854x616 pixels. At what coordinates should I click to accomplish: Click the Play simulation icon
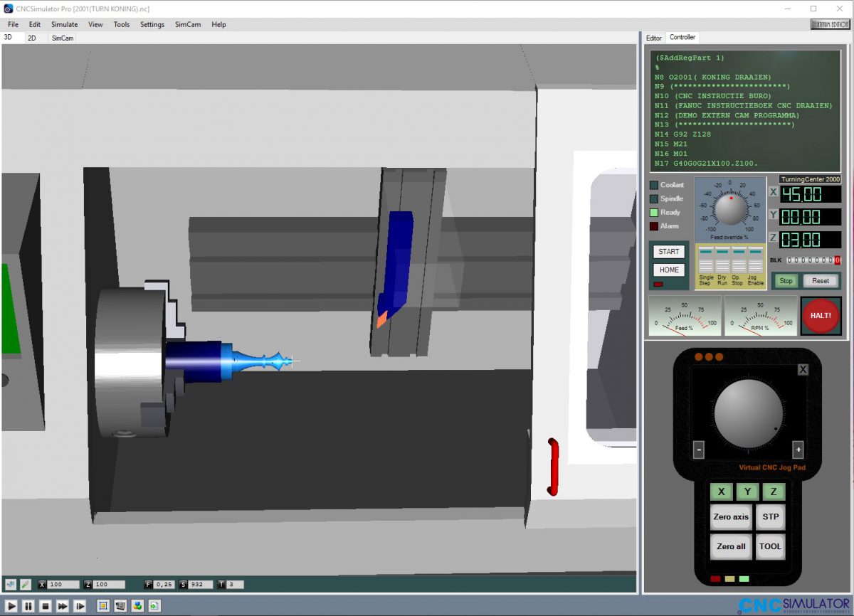[11, 605]
